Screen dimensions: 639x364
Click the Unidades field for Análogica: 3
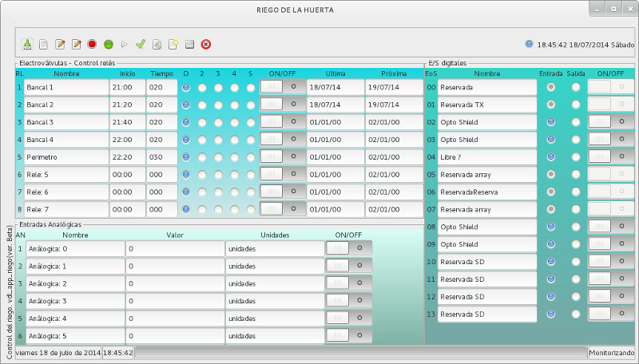point(274,301)
